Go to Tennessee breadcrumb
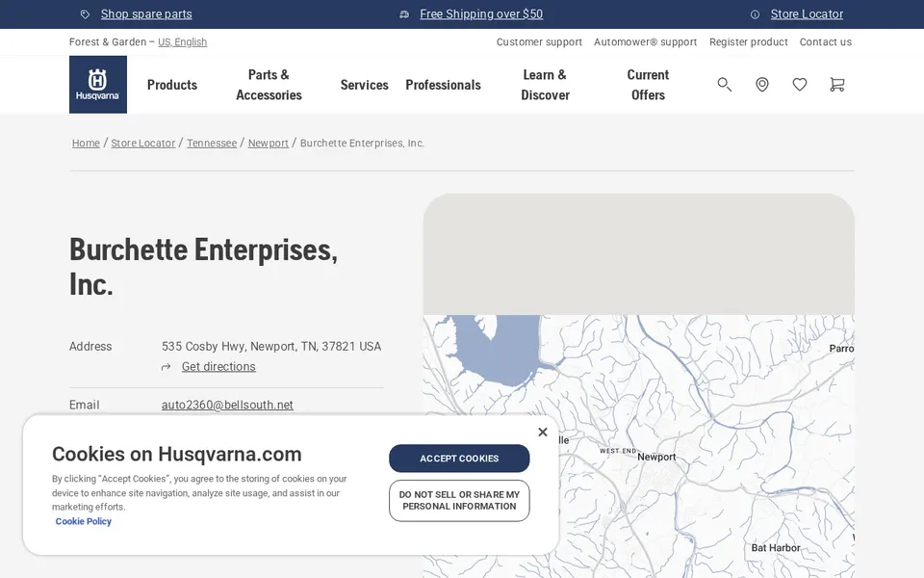The height and width of the screenshot is (578, 924). pos(212,143)
